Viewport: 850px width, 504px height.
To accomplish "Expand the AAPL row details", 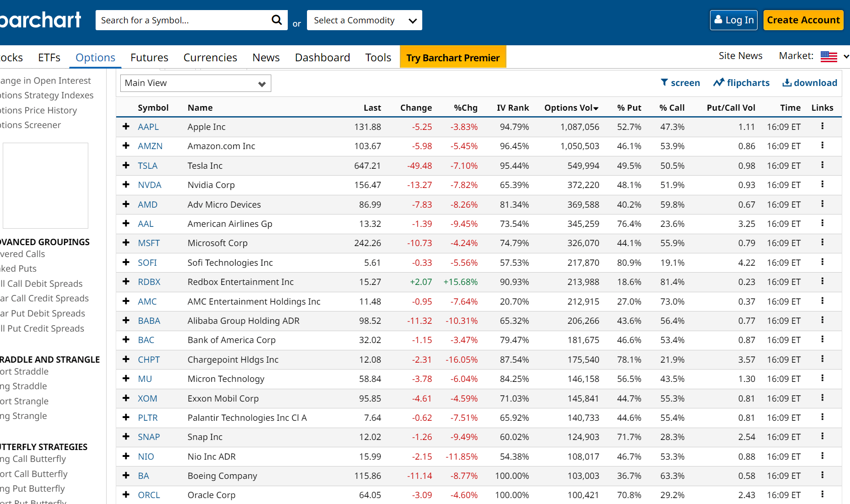I will pos(126,127).
